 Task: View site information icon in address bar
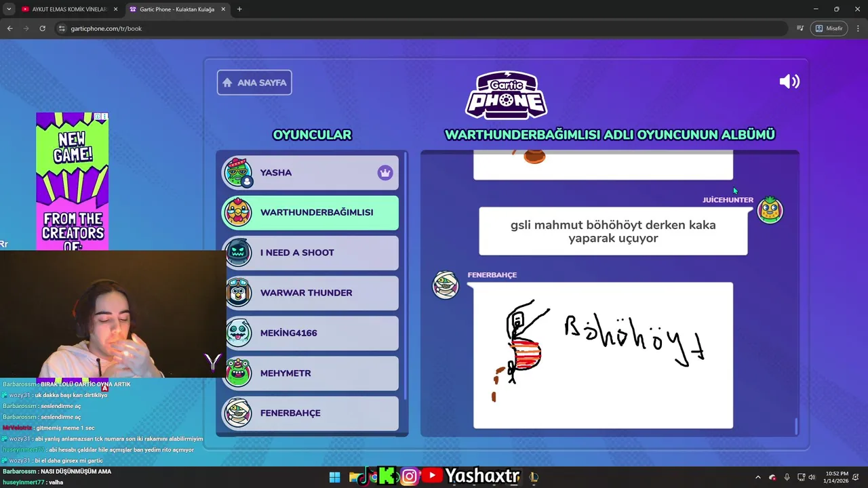pos(62,28)
